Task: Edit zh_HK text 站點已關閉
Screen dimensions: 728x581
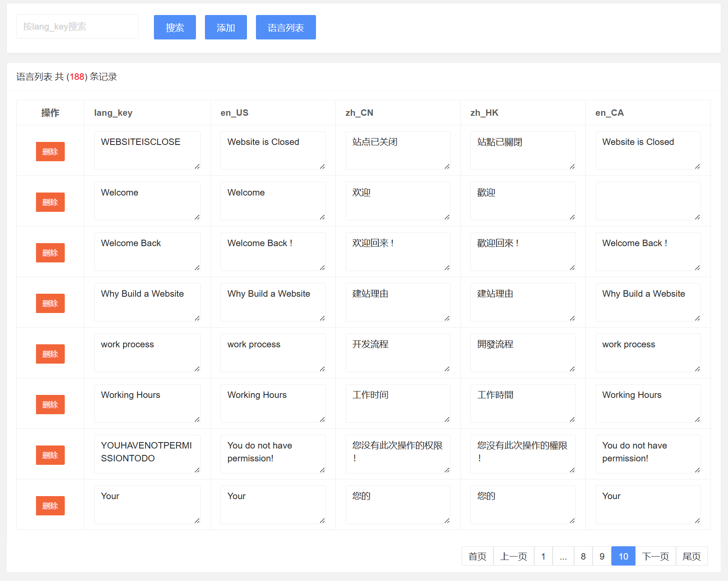Action: (x=523, y=151)
